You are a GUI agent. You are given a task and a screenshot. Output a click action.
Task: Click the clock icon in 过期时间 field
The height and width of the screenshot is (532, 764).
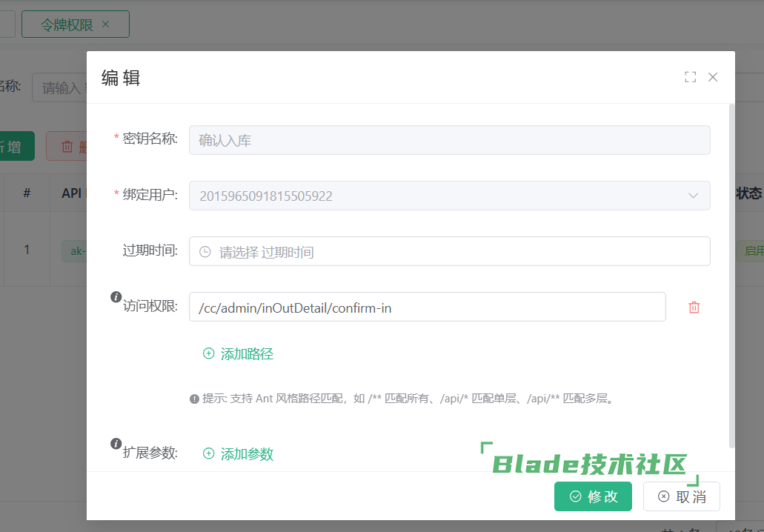(x=205, y=252)
